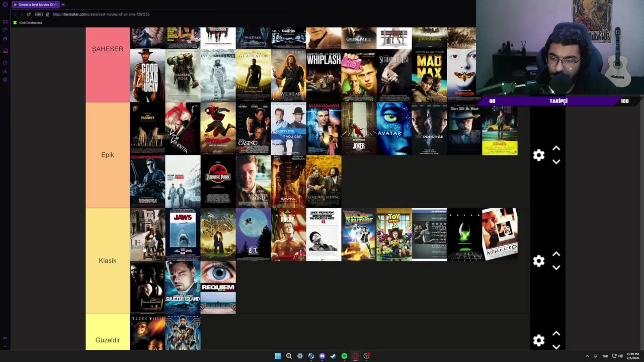644x362 pixels.
Task: Select the Memento movie poster
Action: click(x=500, y=235)
